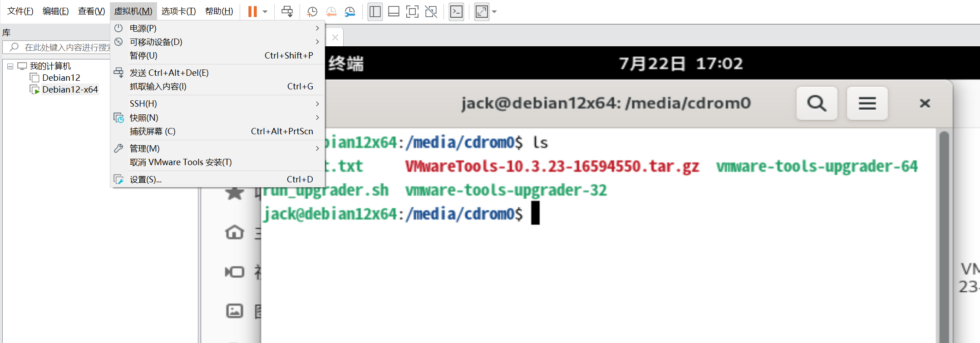Click the terminal title jack@debian12x64: /media/cdrom0

pos(606,103)
